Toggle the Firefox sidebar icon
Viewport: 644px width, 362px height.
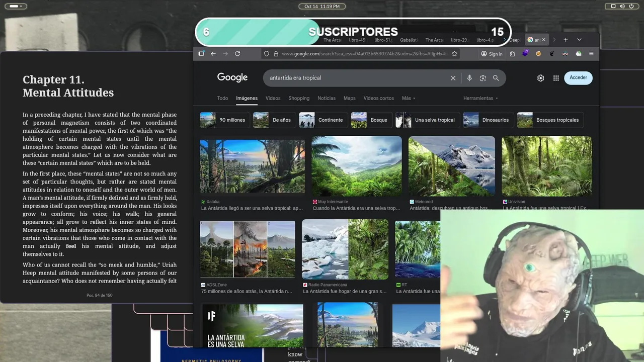point(201,54)
